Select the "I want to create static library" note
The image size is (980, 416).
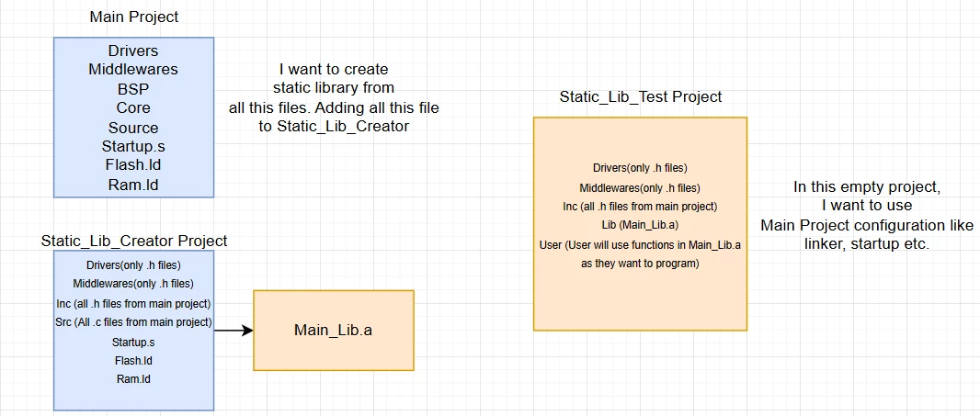pos(334,97)
